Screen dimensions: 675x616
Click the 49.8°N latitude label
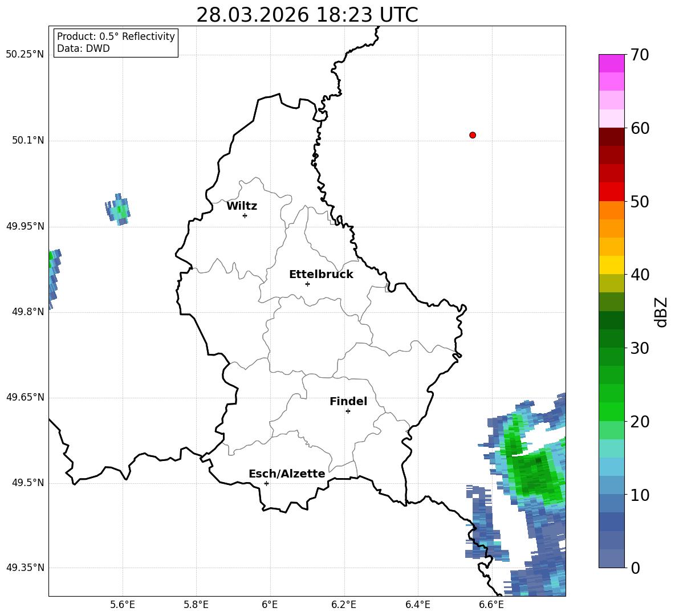[x=28, y=312]
